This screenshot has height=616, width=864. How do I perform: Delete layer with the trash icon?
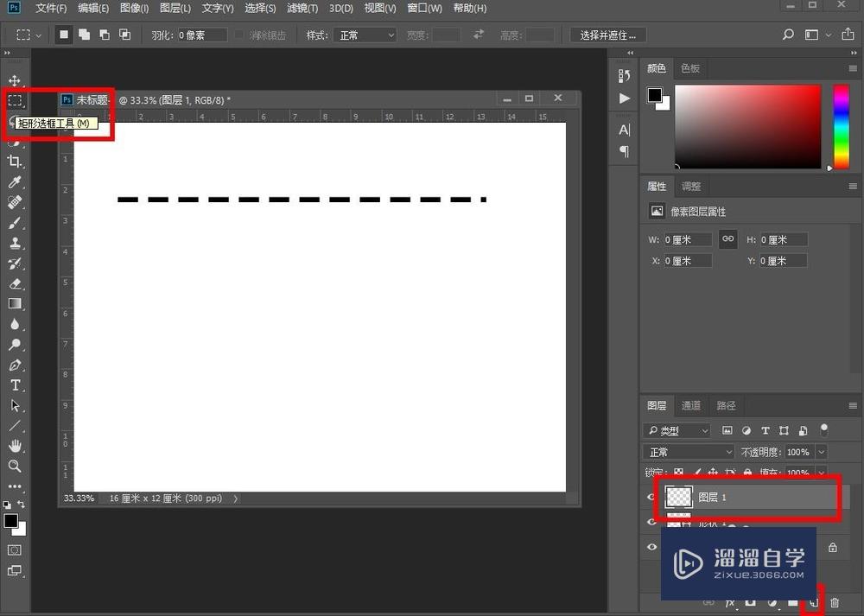(835, 603)
